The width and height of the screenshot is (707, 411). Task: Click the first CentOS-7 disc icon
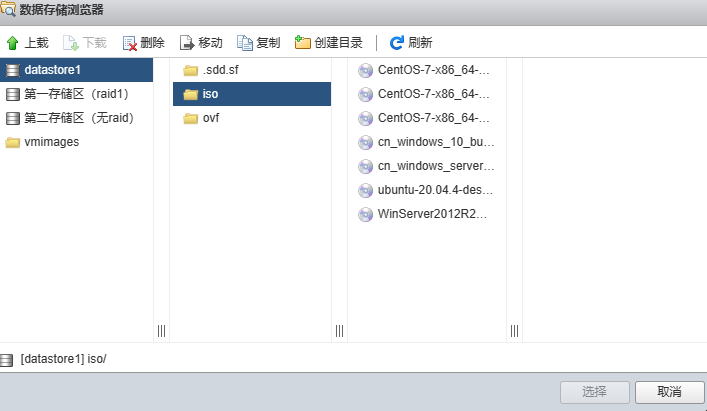pyautogui.click(x=365, y=70)
